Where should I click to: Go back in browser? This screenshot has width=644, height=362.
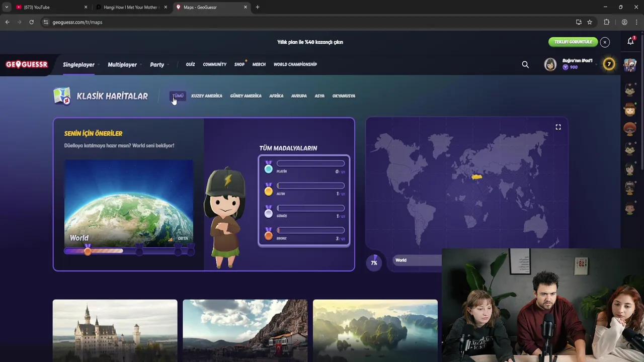point(7,22)
